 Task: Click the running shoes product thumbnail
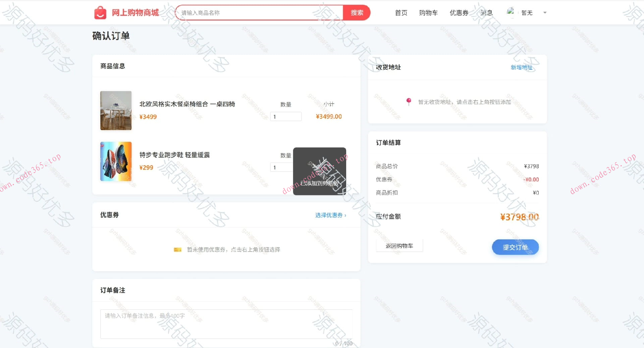pyautogui.click(x=115, y=161)
